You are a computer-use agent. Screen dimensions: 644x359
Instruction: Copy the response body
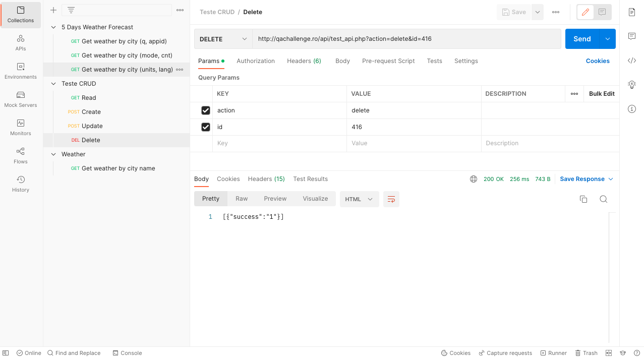pyautogui.click(x=583, y=199)
